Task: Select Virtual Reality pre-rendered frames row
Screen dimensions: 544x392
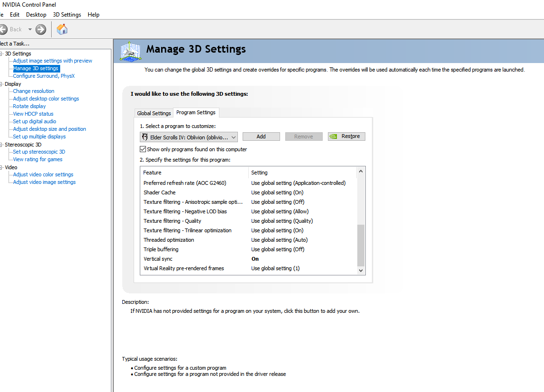Action: tap(248, 268)
